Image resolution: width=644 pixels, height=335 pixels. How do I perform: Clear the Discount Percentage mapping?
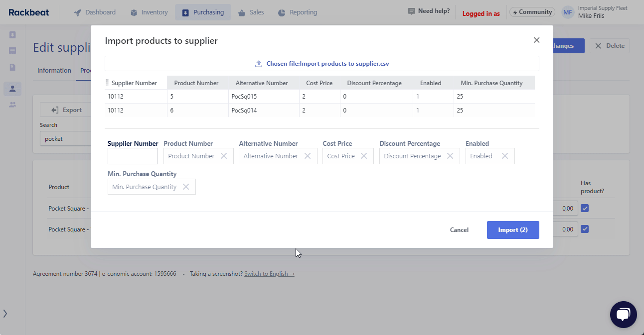click(450, 156)
